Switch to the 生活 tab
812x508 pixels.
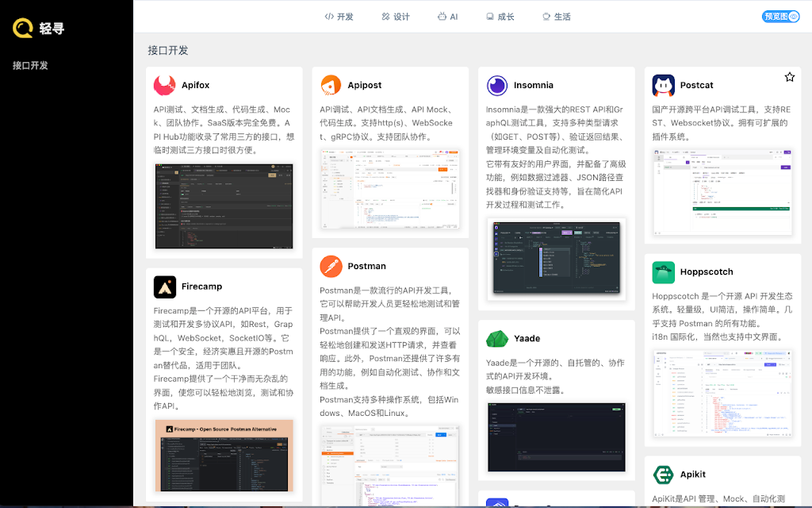(557, 17)
